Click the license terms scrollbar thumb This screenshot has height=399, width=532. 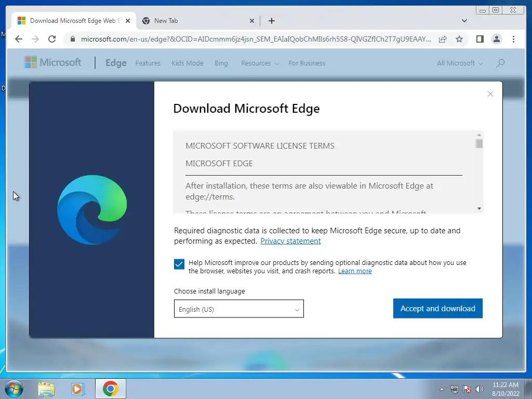point(479,143)
